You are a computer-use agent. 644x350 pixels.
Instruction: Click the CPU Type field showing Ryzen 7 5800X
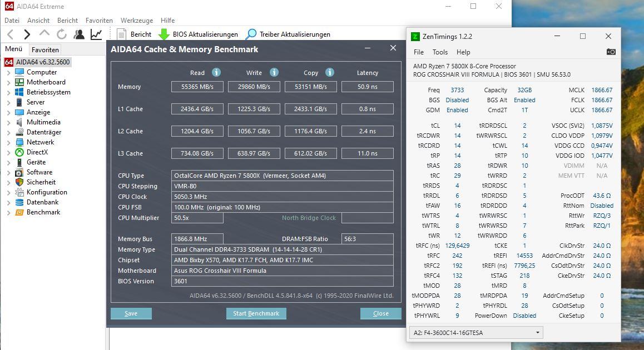[282, 176]
